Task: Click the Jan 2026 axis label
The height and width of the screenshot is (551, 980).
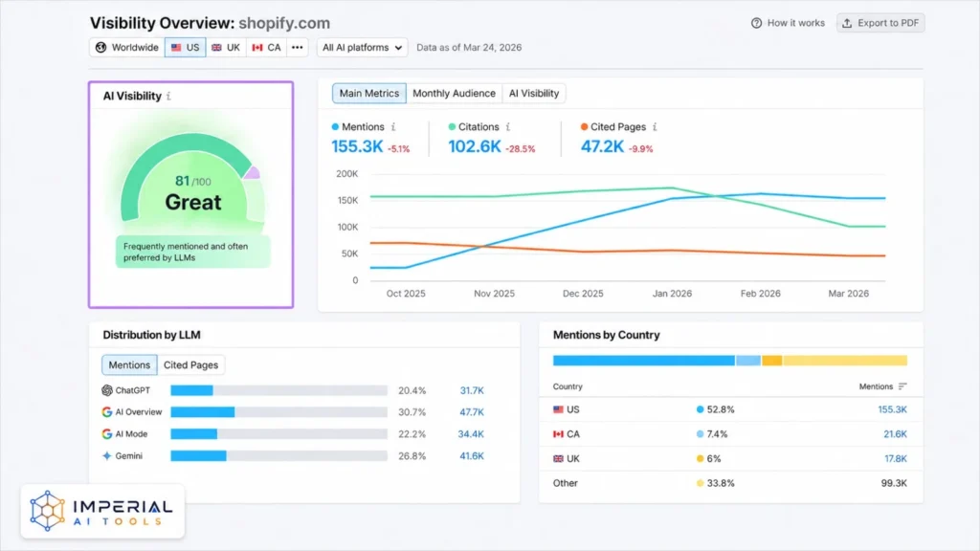Action: 672,294
